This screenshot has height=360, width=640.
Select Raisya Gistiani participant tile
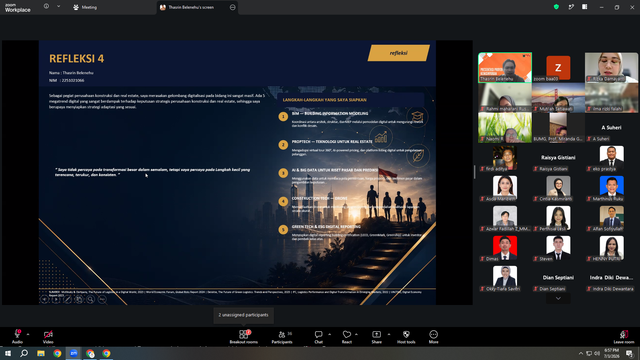pos(558,158)
